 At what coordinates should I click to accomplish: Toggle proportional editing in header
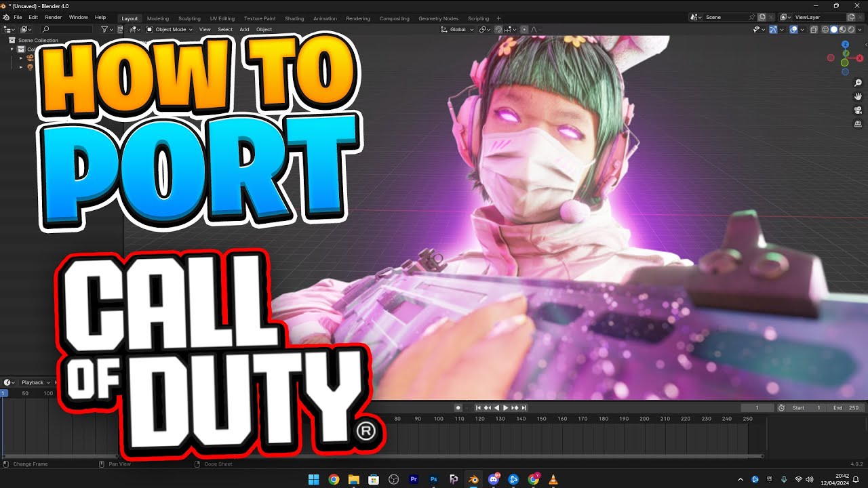tap(524, 29)
